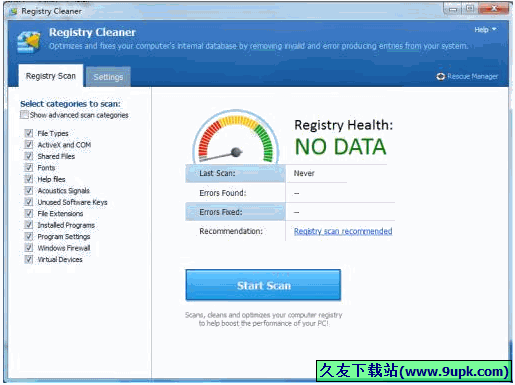Click the Start Scan button
Viewport: 515px width, 385px height.
263,285
